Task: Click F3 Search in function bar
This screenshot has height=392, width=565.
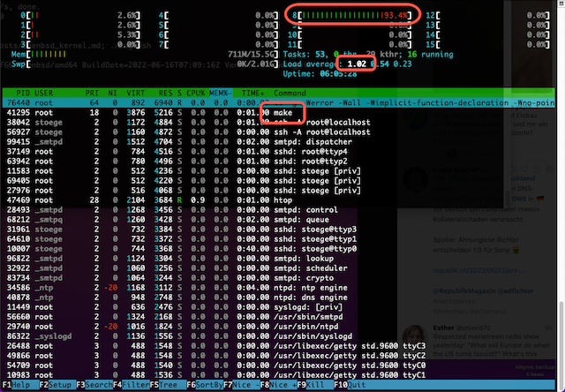Action: coord(94,385)
